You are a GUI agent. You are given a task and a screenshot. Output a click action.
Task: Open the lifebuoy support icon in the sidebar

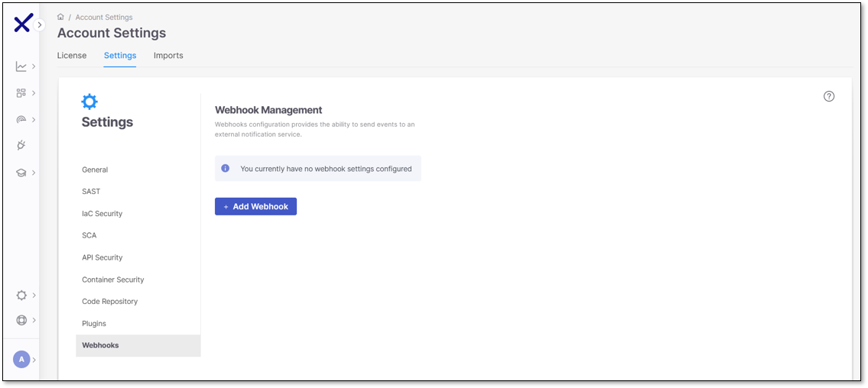coord(21,320)
